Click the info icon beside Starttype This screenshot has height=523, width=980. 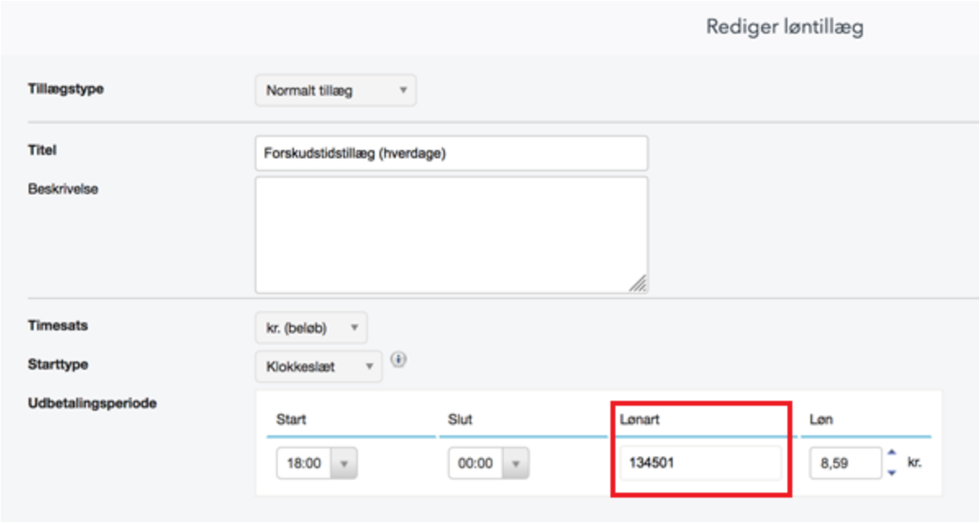[x=398, y=360]
